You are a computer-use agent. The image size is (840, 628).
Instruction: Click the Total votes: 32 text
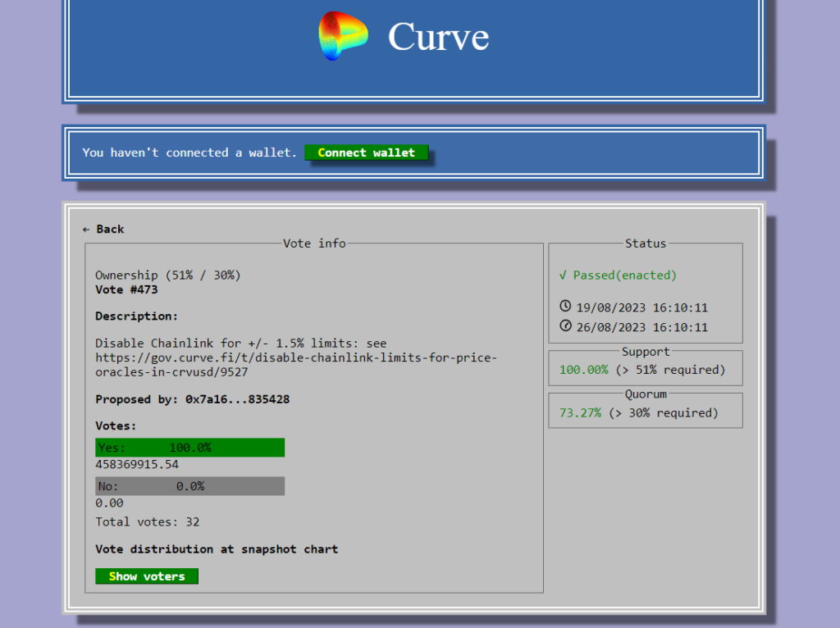(x=148, y=521)
